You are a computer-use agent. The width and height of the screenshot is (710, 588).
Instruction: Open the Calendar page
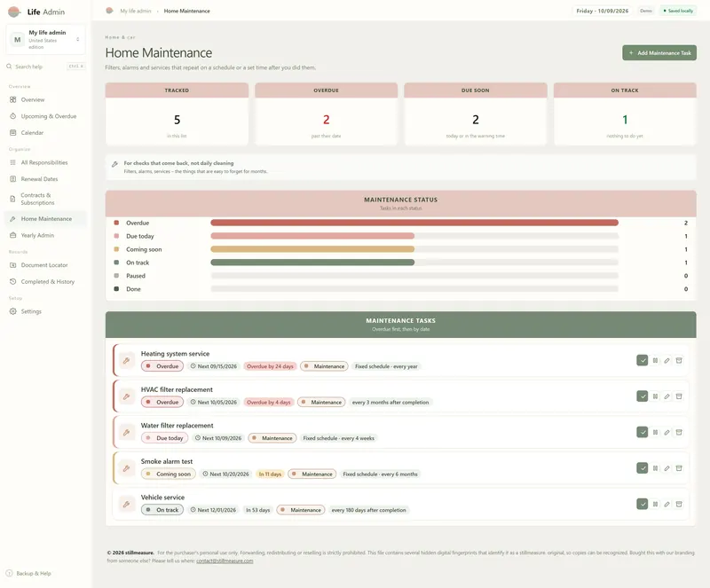pos(45,133)
